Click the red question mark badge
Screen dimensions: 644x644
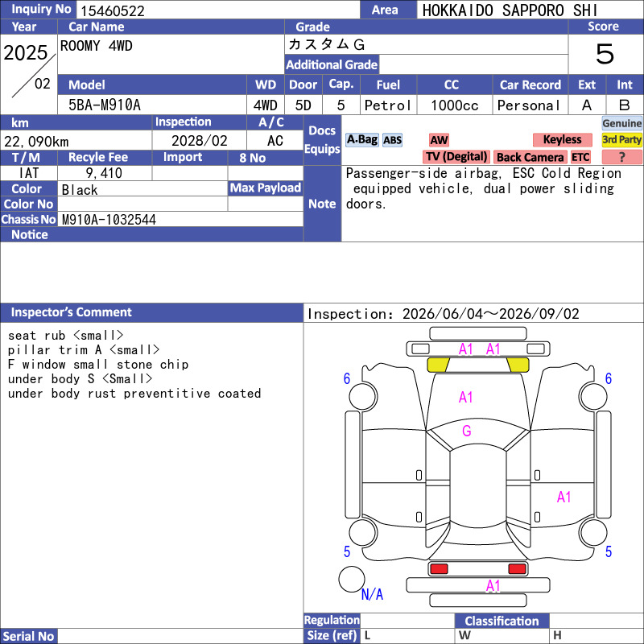coord(621,157)
